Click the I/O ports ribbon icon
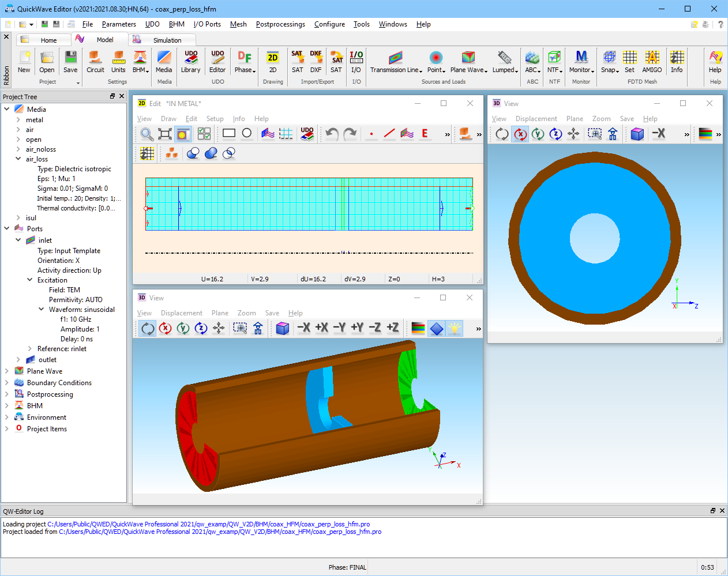Screen dimensions: 728x576 pos(357,62)
